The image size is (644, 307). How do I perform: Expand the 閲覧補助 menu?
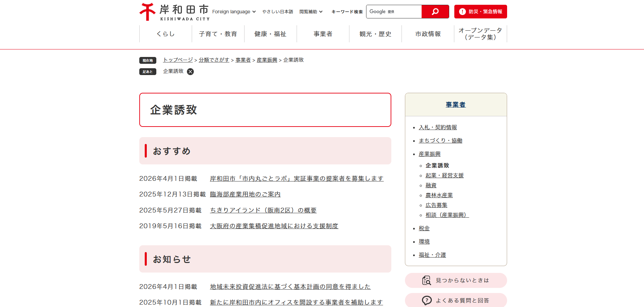311,12
